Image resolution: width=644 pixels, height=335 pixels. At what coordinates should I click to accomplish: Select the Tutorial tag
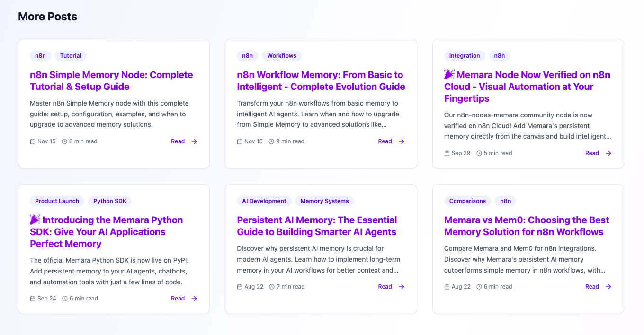coord(71,56)
